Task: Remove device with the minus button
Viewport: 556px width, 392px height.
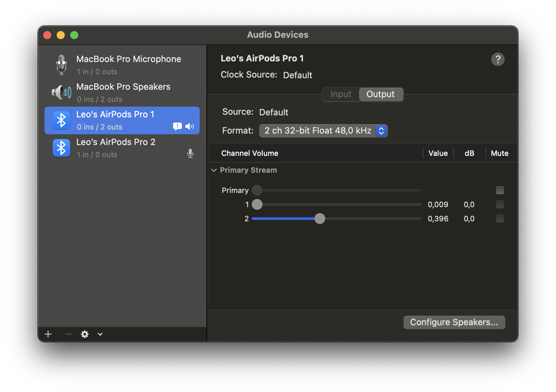Action: click(68, 334)
